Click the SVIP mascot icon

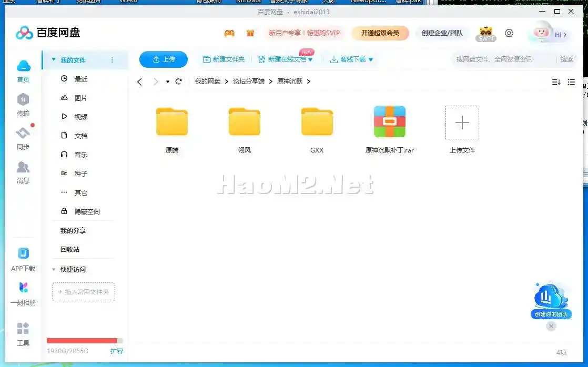click(485, 34)
